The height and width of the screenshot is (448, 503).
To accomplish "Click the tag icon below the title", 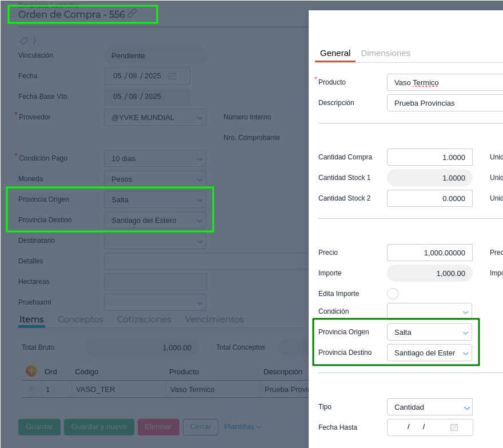I will coord(23,41).
